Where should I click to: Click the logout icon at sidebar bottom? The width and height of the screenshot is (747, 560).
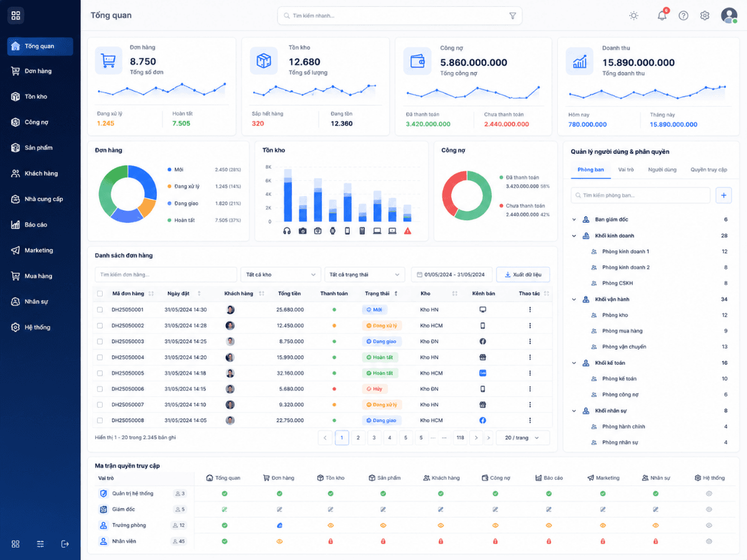65,544
